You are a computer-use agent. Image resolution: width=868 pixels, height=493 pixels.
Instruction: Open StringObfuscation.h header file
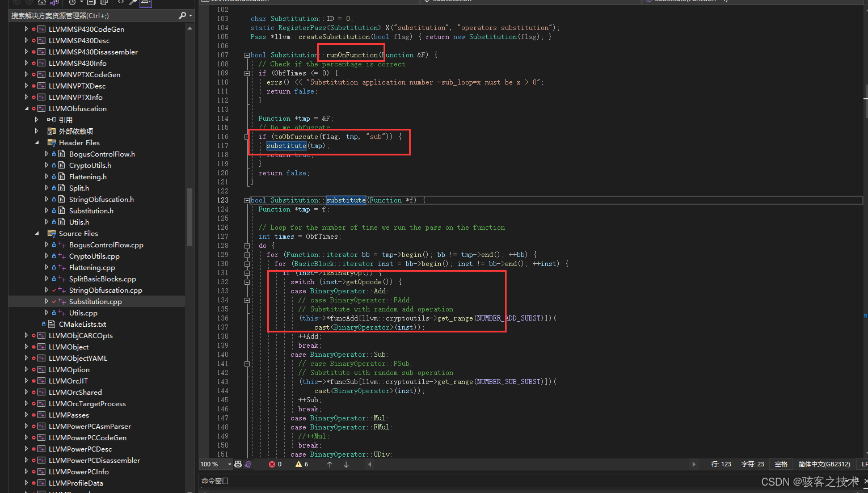[102, 199]
